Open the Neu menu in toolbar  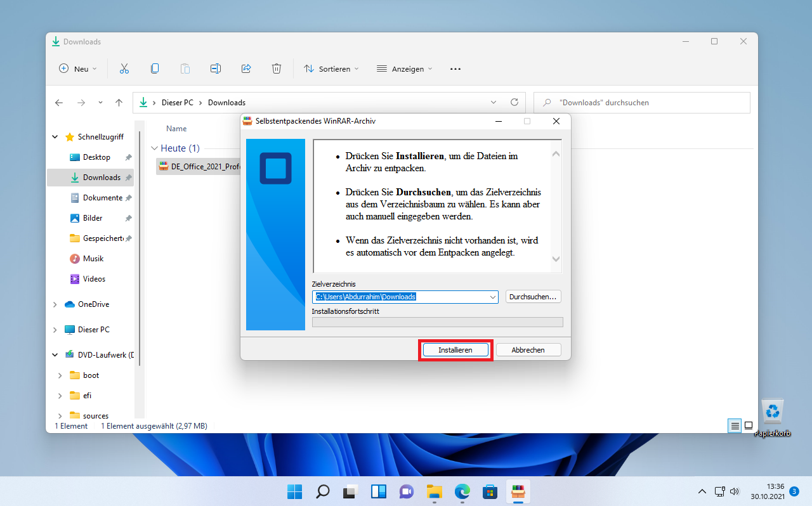tap(78, 68)
